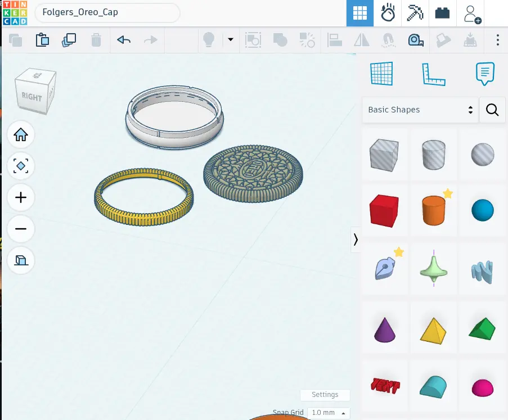Zoom out with the minus button
This screenshot has height=420, width=508.
(21, 229)
